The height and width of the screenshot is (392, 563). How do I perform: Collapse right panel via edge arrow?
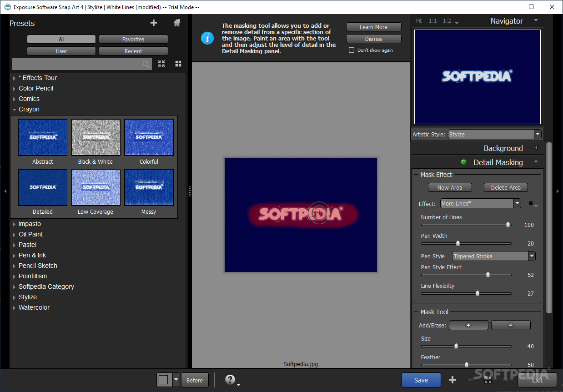tap(558, 191)
